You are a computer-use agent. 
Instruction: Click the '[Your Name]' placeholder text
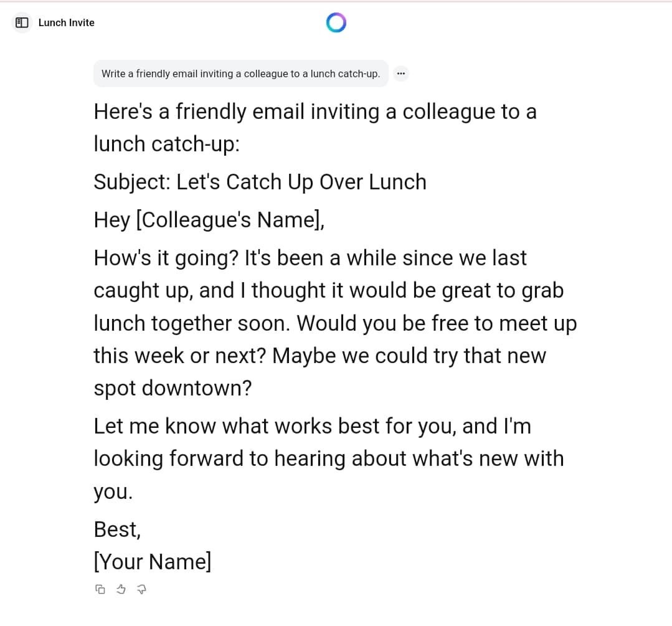(x=153, y=561)
